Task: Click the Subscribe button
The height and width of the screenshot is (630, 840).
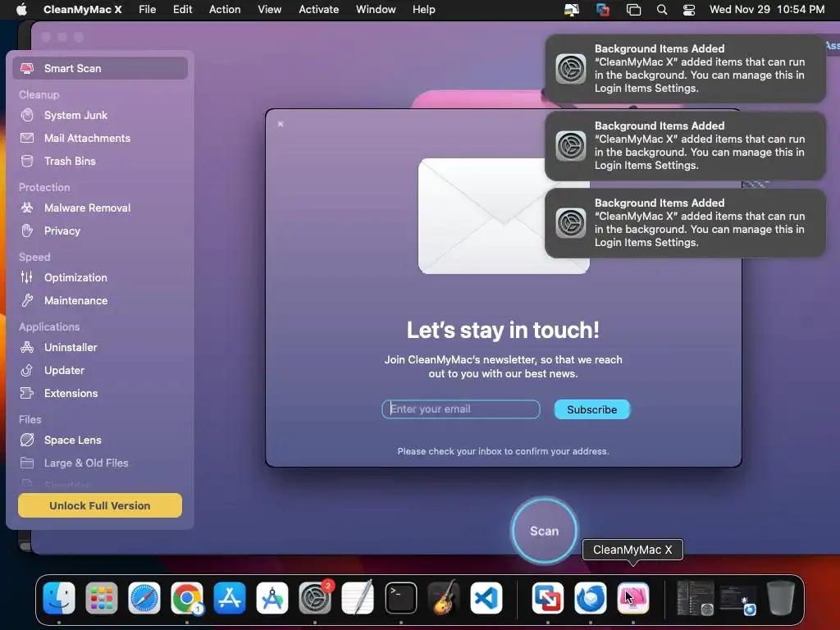Action: click(x=592, y=409)
